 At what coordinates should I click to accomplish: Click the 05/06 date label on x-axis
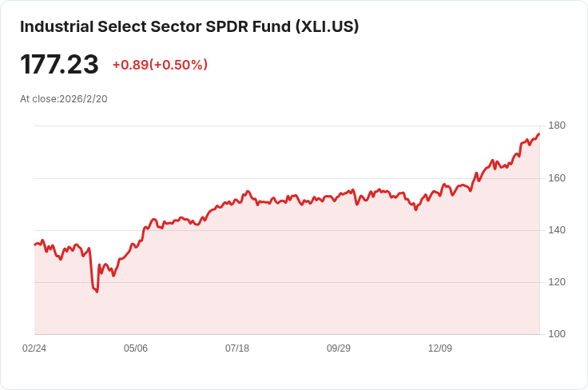click(136, 348)
